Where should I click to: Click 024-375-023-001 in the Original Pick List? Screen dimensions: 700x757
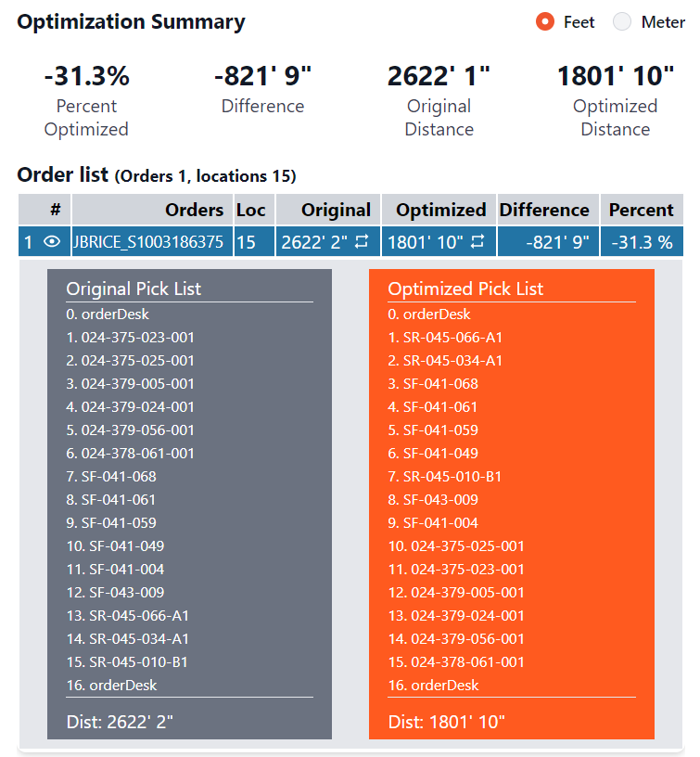[x=137, y=338]
